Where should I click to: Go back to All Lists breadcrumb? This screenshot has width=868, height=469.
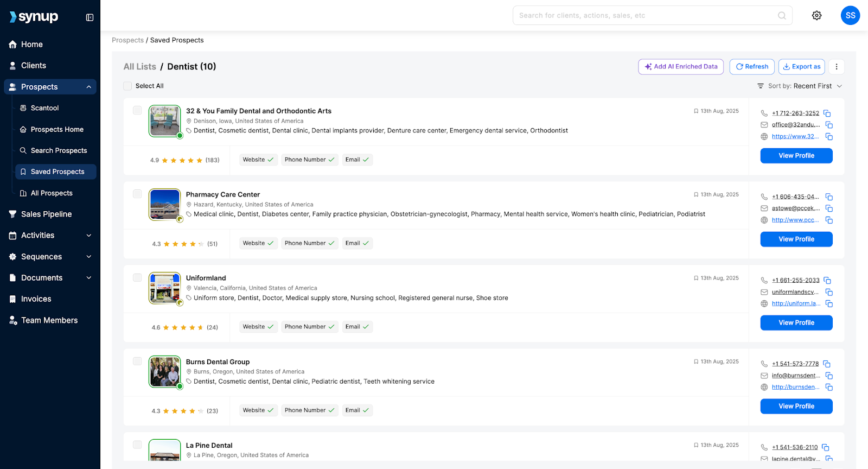[140, 67]
